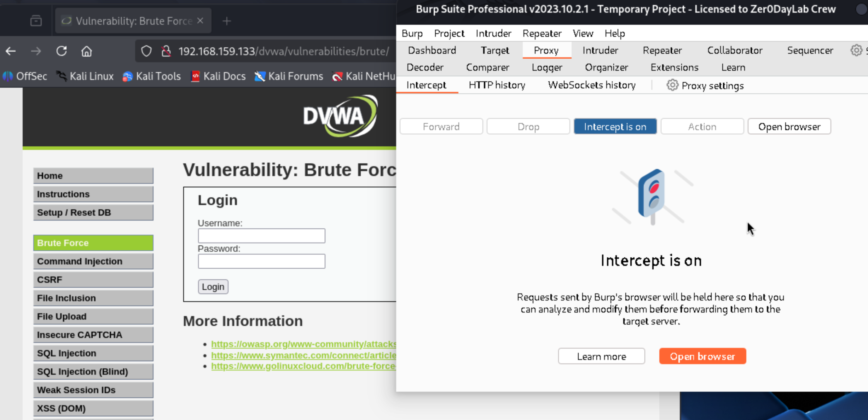Screen dimensions: 868x420
Task: Click the DVWA logo
Action: (x=340, y=116)
